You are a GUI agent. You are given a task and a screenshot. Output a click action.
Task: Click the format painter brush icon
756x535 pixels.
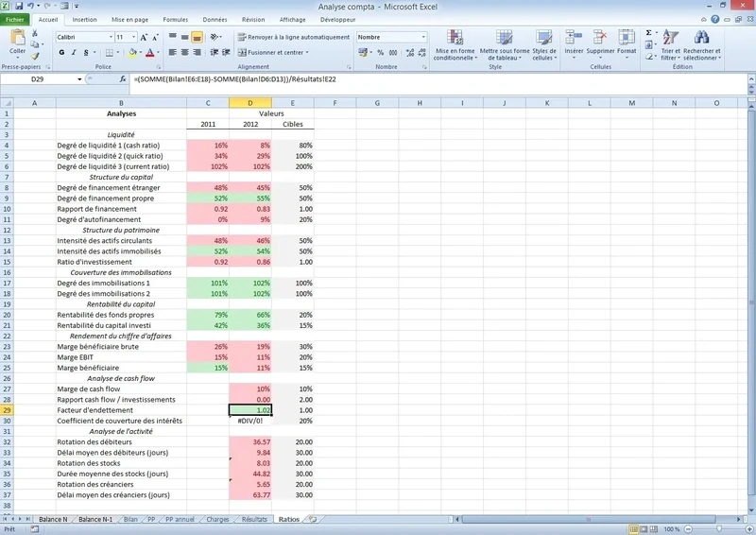(x=35, y=56)
